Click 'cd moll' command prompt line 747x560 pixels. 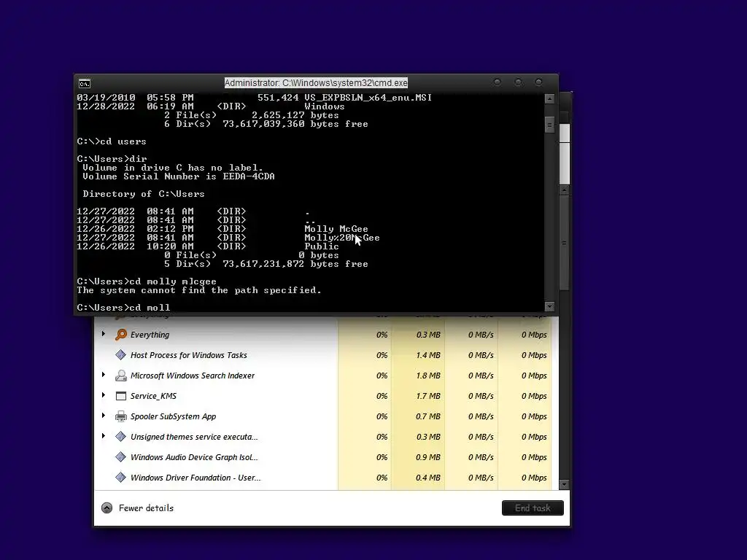(x=123, y=308)
